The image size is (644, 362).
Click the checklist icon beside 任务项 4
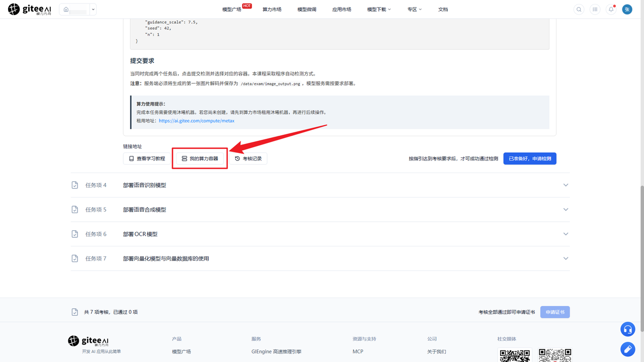coord(75,185)
